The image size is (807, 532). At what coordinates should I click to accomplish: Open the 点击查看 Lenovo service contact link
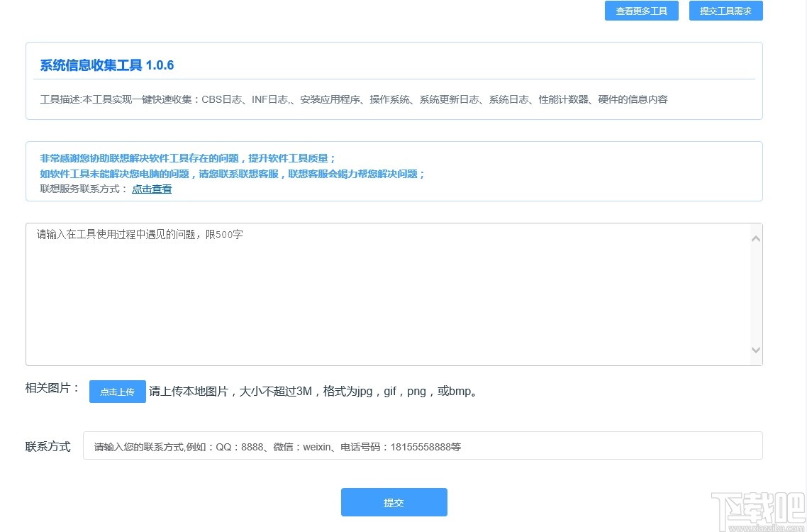point(151,188)
